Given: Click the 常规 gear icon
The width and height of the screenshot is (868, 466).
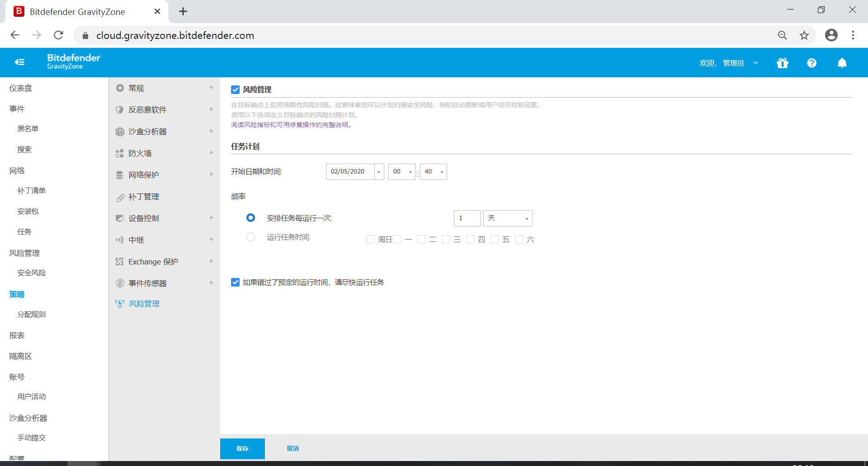Looking at the screenshot, I should coord(120,88).
